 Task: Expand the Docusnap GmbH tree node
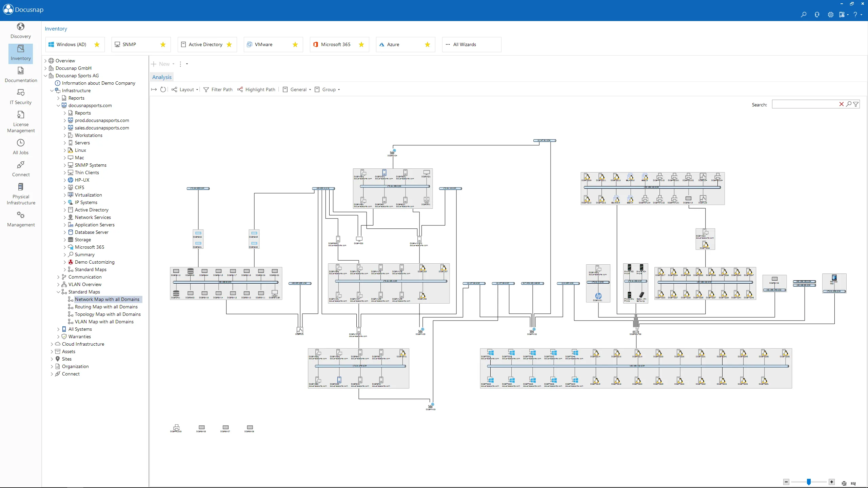pyautogui.click(x=45, y=68)
